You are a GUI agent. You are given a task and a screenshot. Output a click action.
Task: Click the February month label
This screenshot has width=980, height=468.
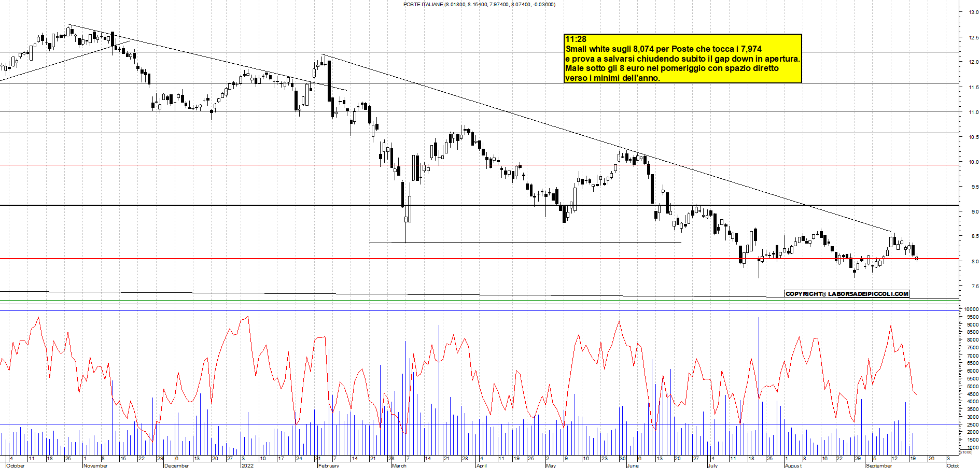(x=328, y=465)
